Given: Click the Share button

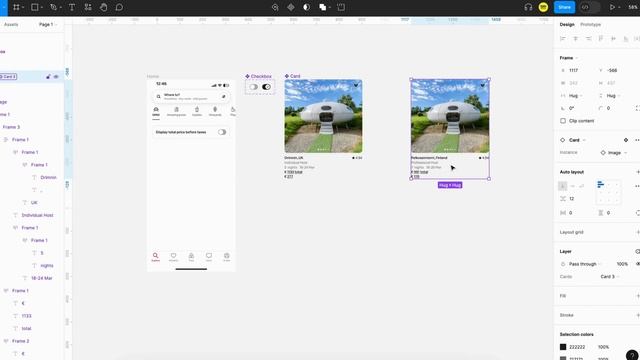Looking at the screenshot, I should coord(564,7).
